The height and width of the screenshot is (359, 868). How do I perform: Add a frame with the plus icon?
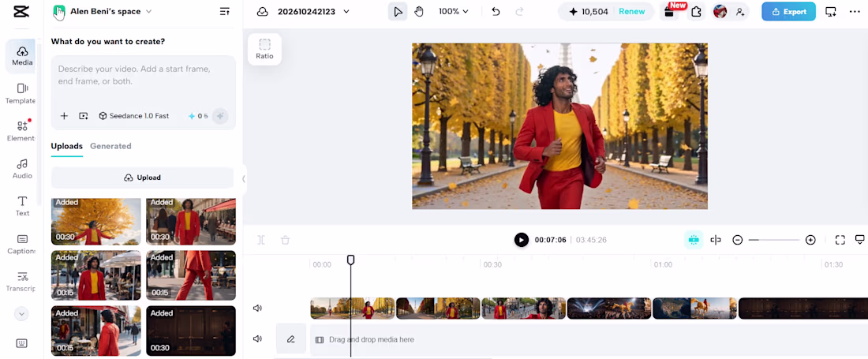[64, 116]
